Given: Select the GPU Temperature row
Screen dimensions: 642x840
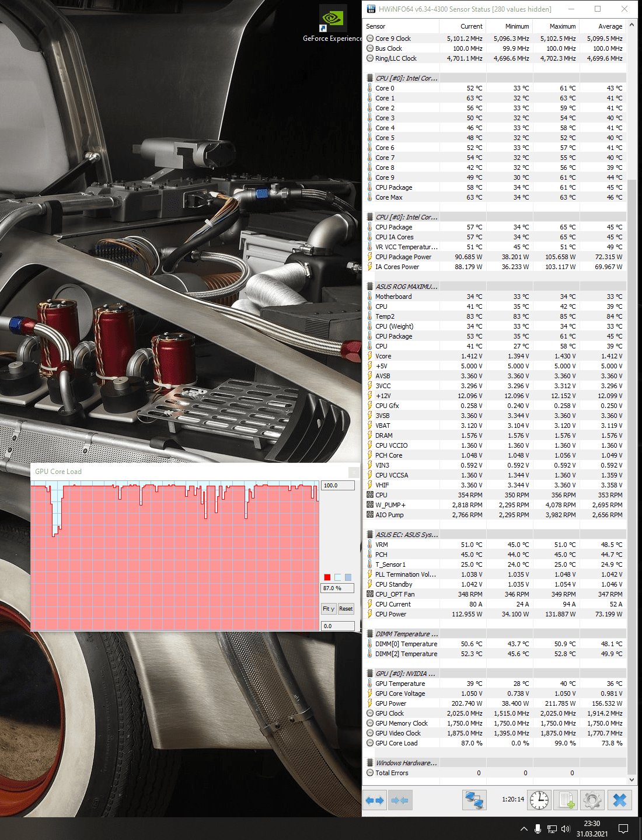Looking at the screenshot, I should coord(494,684).
